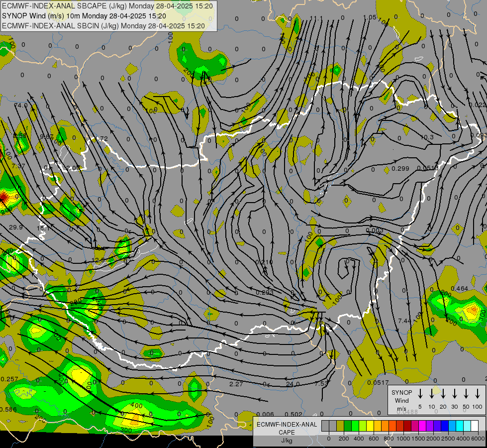Select the 100 m/s wind arrow in legend

(478, 393)
